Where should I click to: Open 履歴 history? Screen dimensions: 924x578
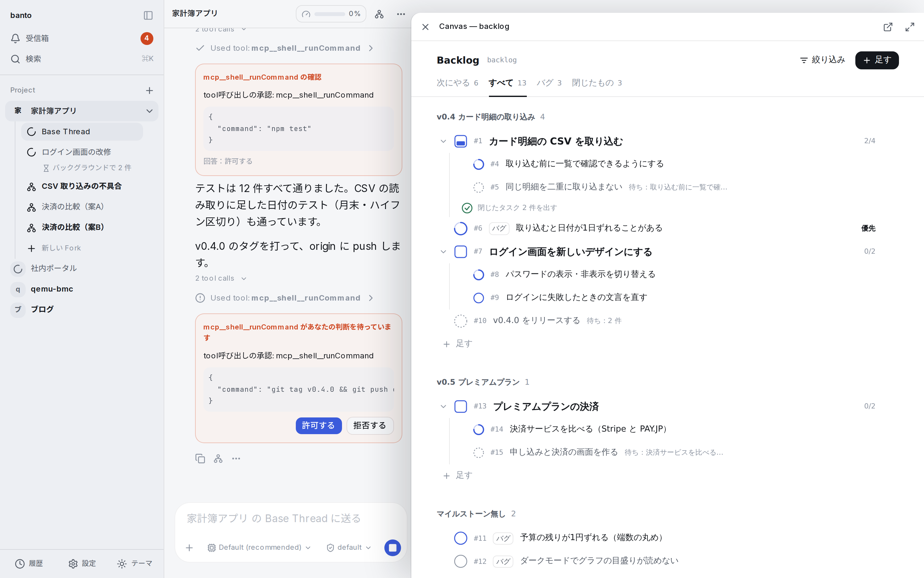click(29, 564)
